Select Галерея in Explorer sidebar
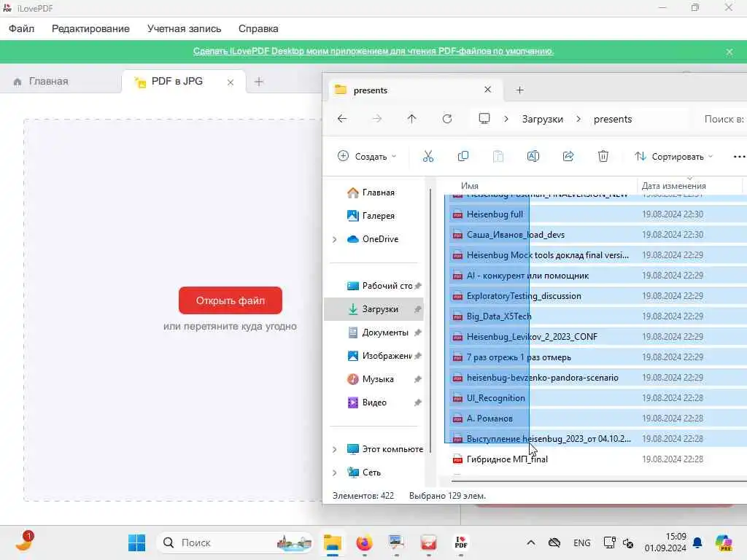 [x=373, y=216]
